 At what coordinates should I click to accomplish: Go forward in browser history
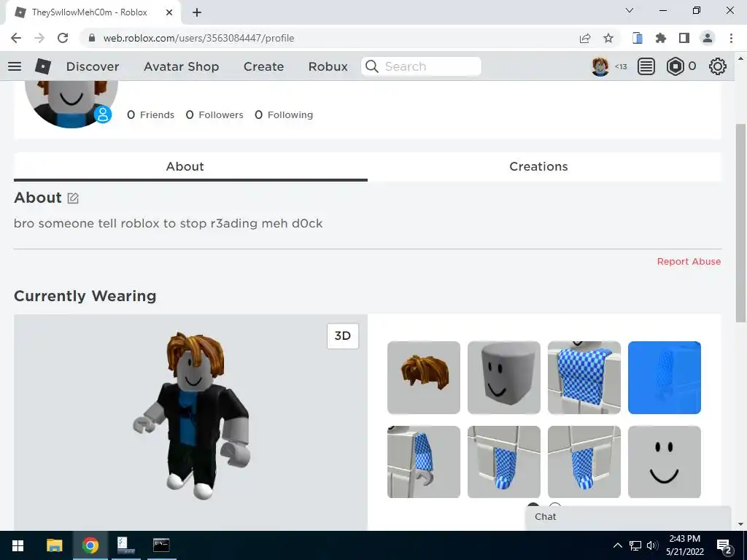(39, 38)
